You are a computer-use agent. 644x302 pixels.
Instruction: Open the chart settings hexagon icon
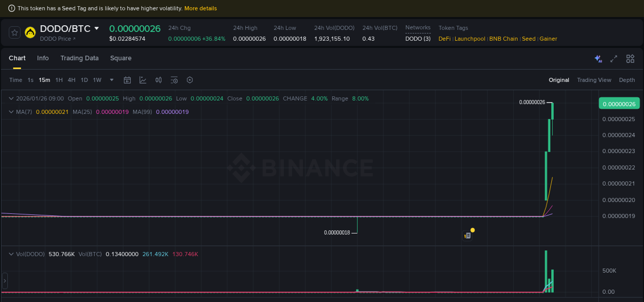(x=190, y=80)
